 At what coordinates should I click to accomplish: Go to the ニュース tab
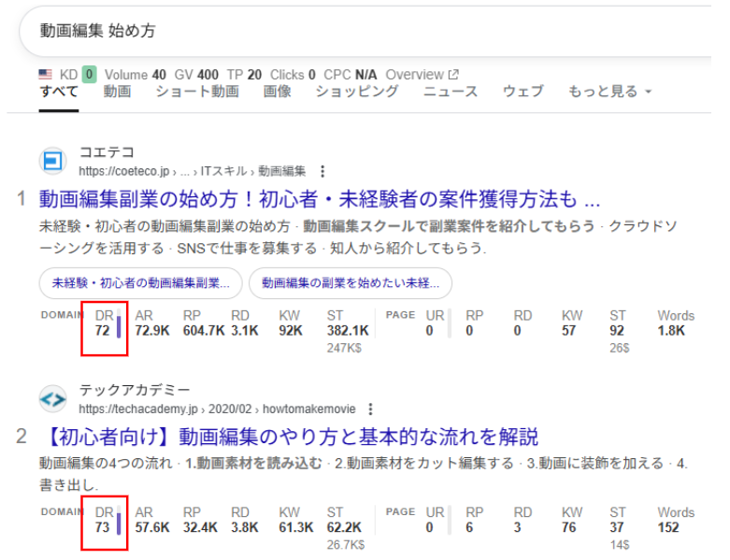pos(450,92)
